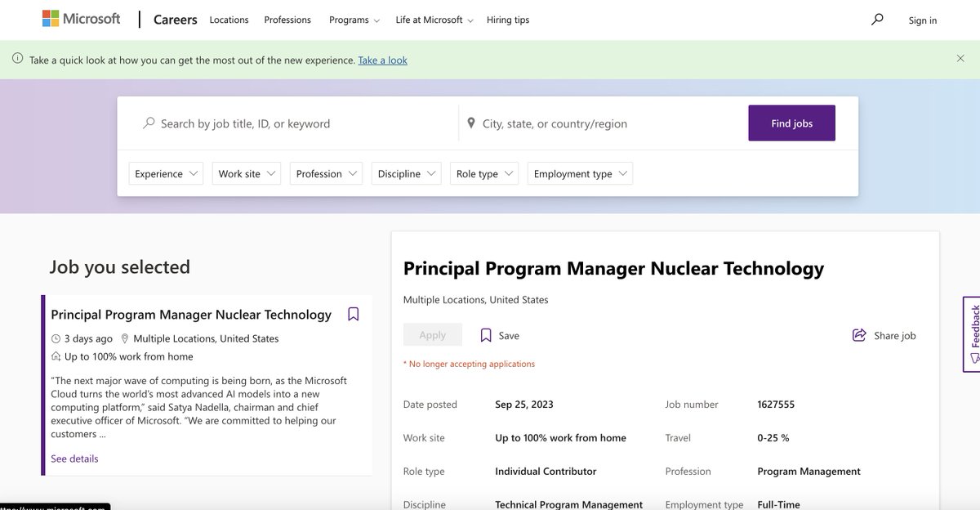
Task: Click Program Management profession value
Action: click(x=808, y=472)
